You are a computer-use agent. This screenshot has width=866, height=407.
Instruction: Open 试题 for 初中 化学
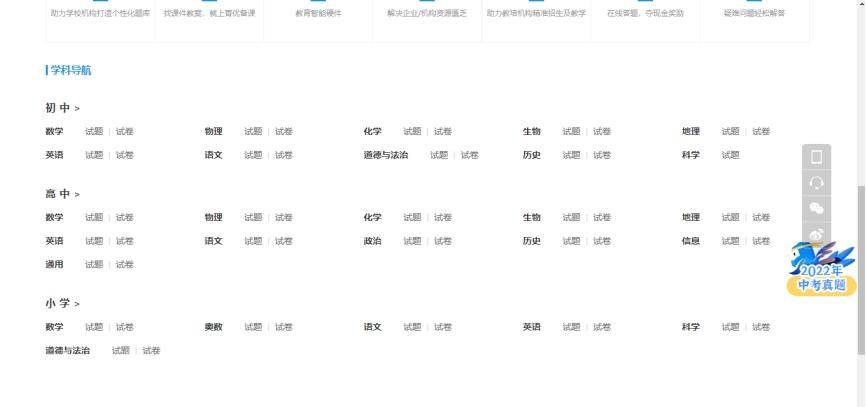(x=412, y=131)
